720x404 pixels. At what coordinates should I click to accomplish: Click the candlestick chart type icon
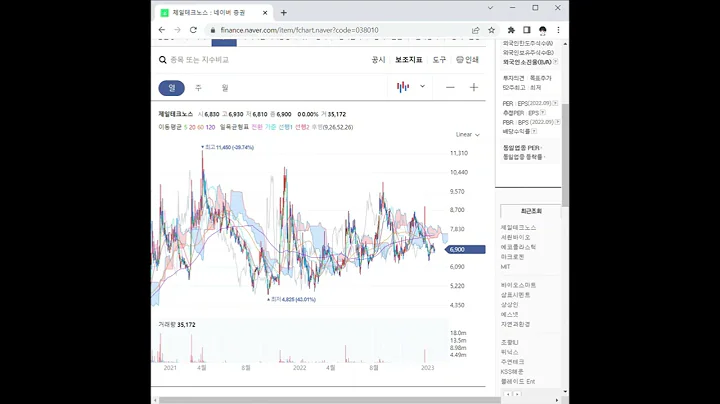point(403,87)
